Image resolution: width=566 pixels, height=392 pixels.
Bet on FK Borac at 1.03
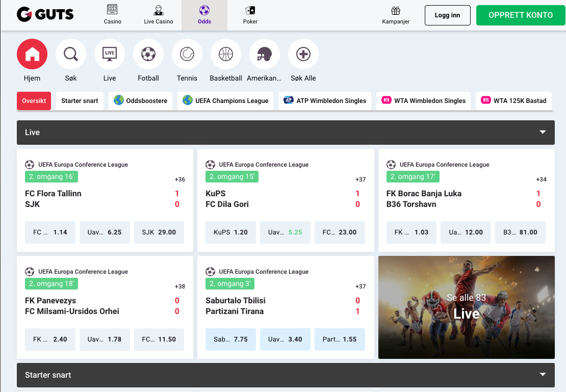coord(411,232)
